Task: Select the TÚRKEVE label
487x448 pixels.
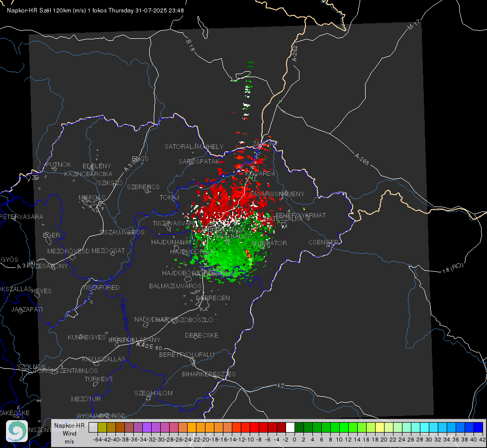Action: tap(98, 379)
